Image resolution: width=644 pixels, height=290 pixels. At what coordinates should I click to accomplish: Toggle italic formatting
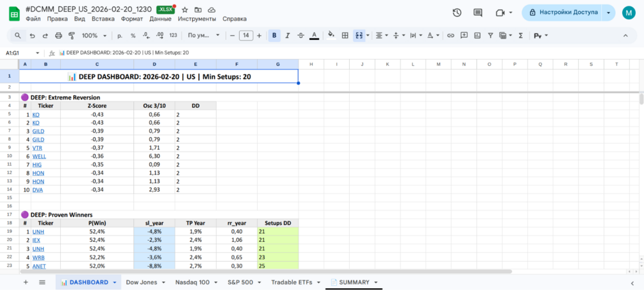(x=288, y=36)
